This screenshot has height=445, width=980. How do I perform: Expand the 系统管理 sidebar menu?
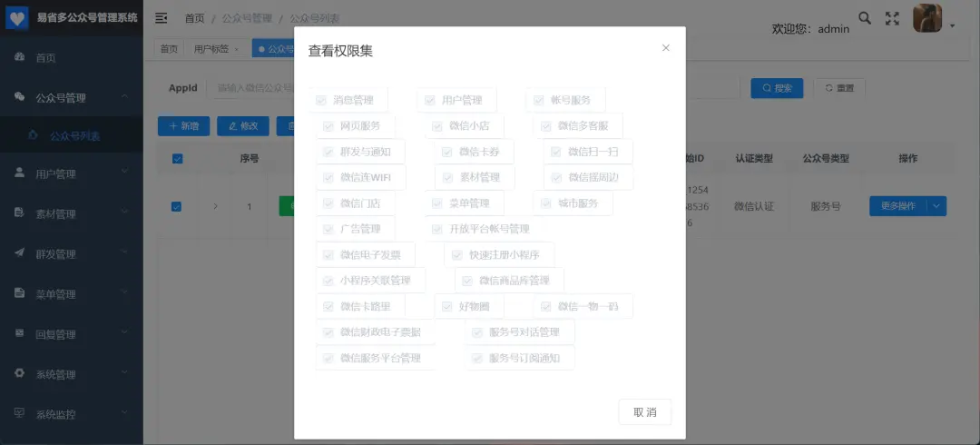(x=72, y=374)
